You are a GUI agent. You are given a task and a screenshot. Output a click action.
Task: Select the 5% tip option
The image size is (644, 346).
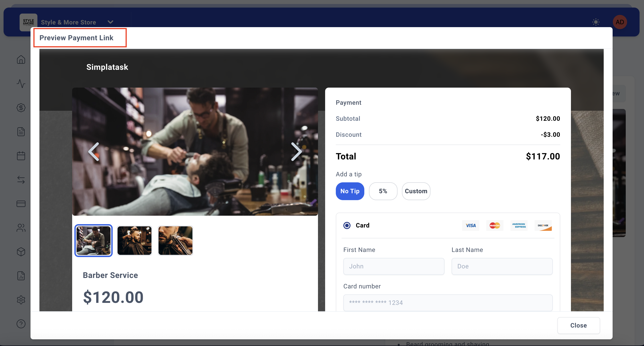pyautogui.click(x=383, y=191)
